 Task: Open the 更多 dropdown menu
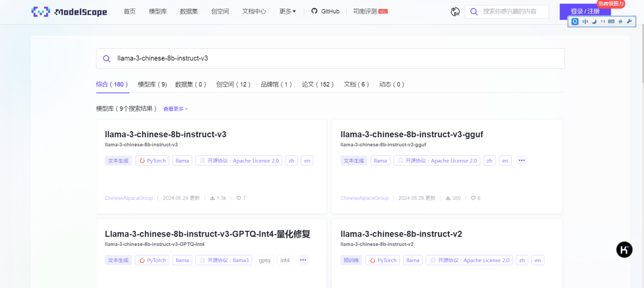pyautogui.click(x=287, y=11)
